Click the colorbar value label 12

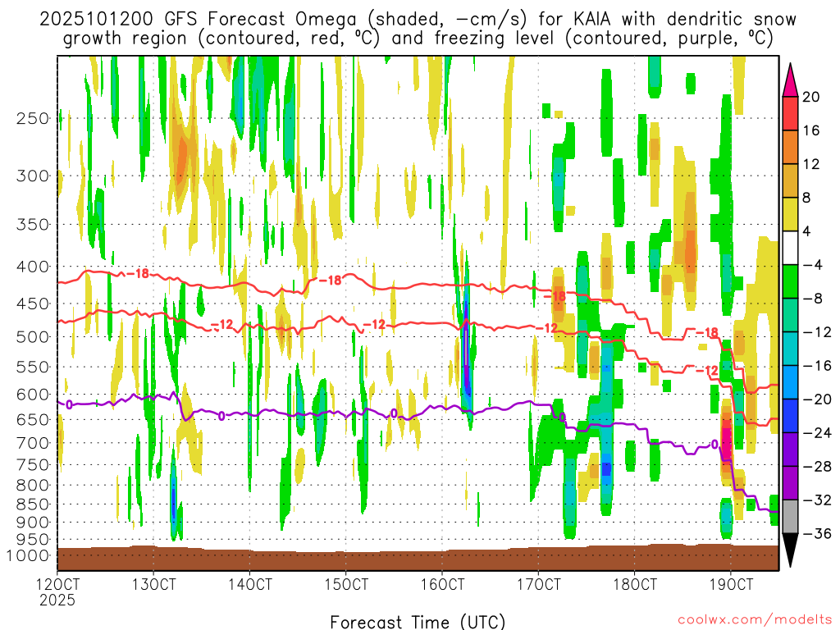[811, 164]
